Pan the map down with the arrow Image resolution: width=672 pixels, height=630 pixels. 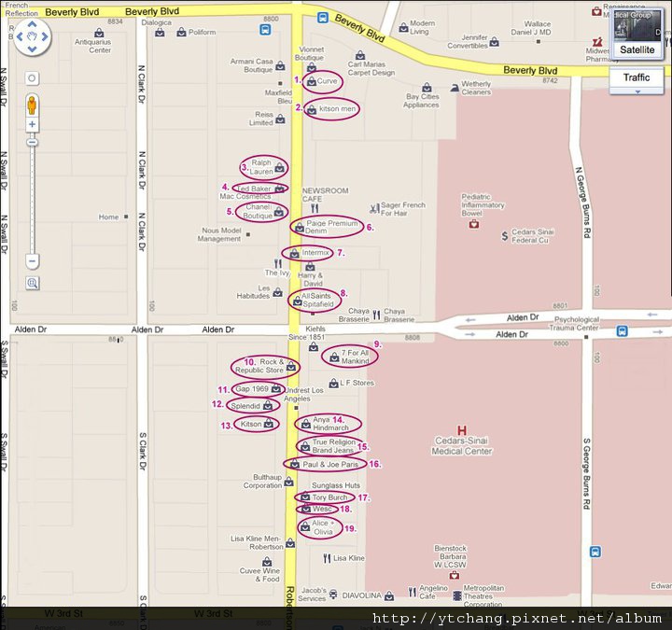pyautogui.click(x=32, y=49)
